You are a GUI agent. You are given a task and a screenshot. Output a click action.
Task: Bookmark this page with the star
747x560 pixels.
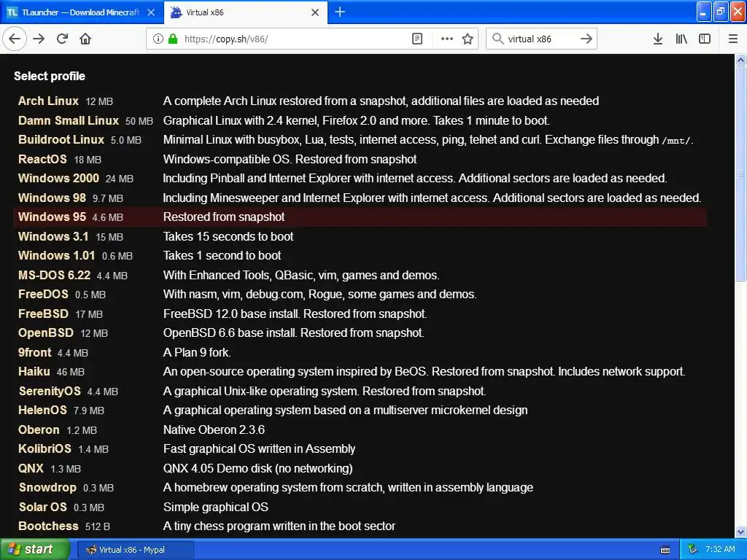click(x=468, y=39)
